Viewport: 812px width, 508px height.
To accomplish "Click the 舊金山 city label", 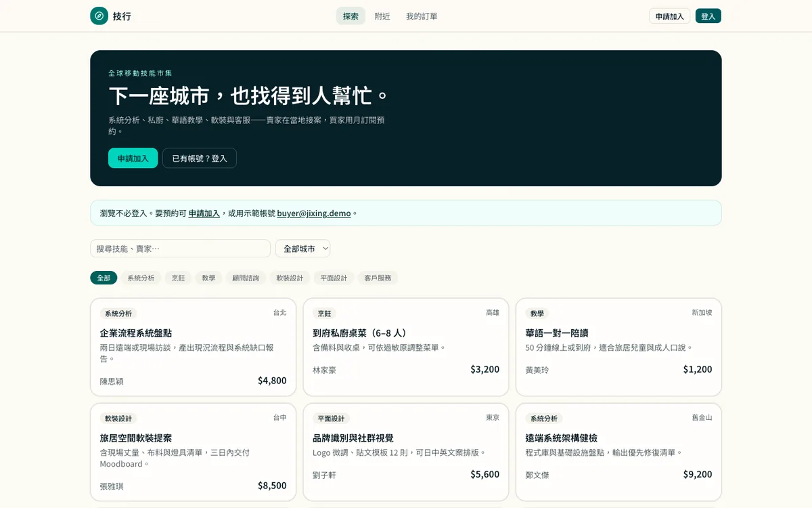I will 702,418.
